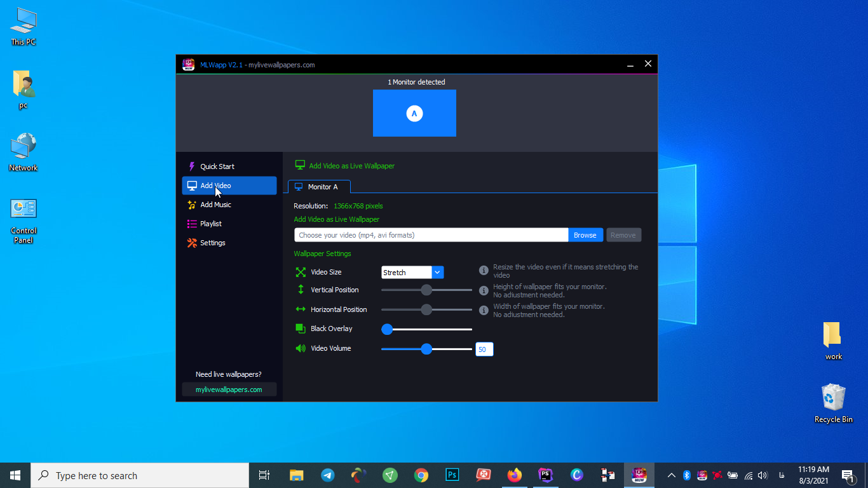Click the Quick Start lightning icon

[192, 166]
